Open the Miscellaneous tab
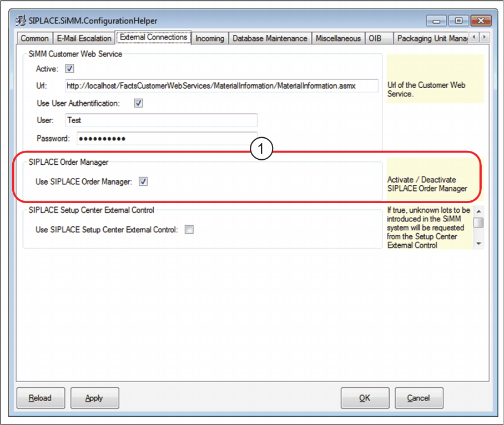 click(338, 38)
